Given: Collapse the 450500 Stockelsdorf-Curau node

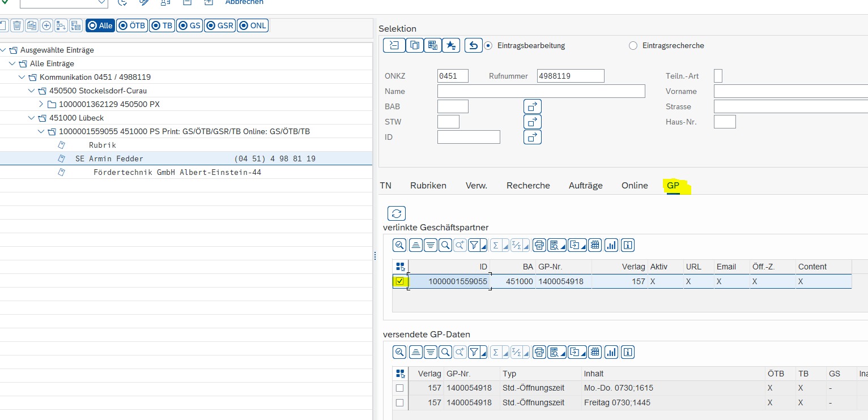Looking at the screenshot, I should (x=31, y=91).
